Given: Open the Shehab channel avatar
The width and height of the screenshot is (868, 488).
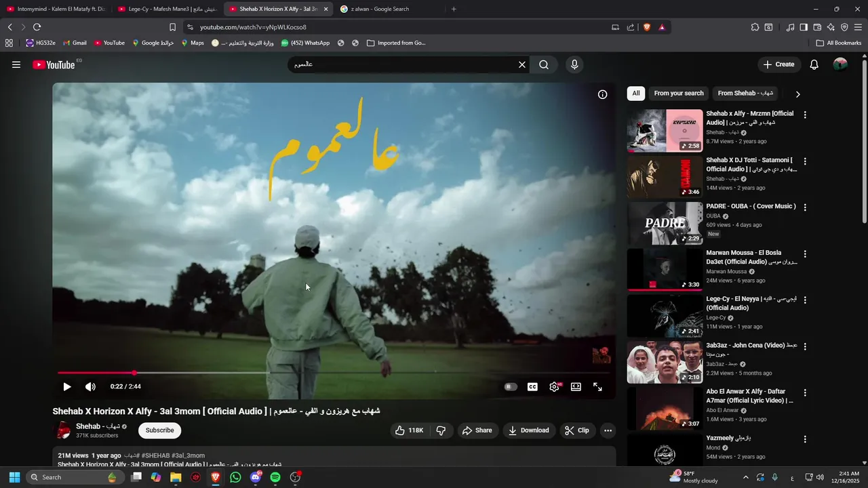Looking at the screenshot, I should click(62, 430).
